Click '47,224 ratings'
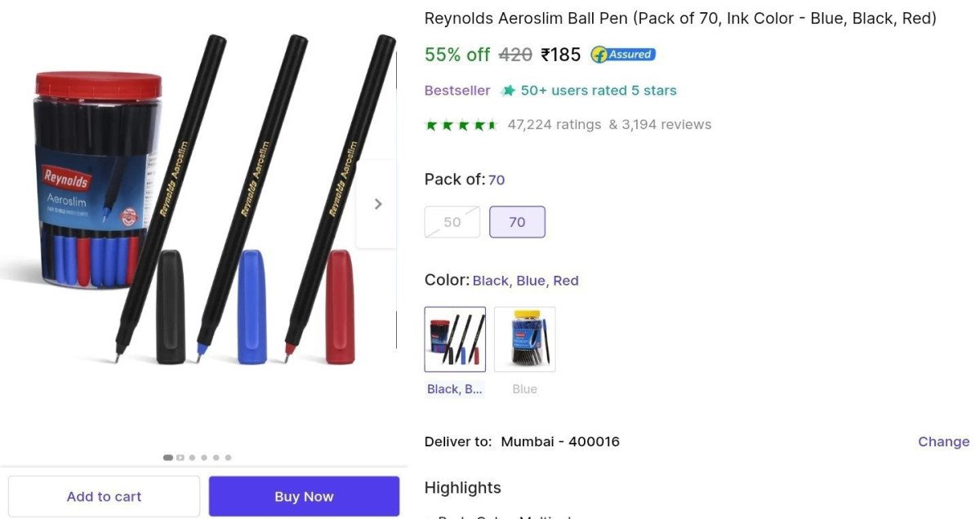The image size is (980, 519). click(555, 124)
